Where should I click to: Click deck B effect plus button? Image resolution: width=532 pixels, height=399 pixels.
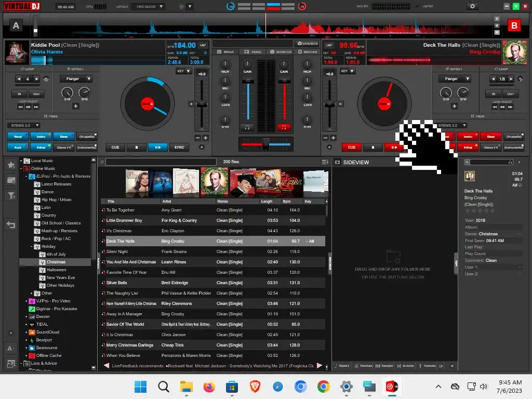[454, 106]
